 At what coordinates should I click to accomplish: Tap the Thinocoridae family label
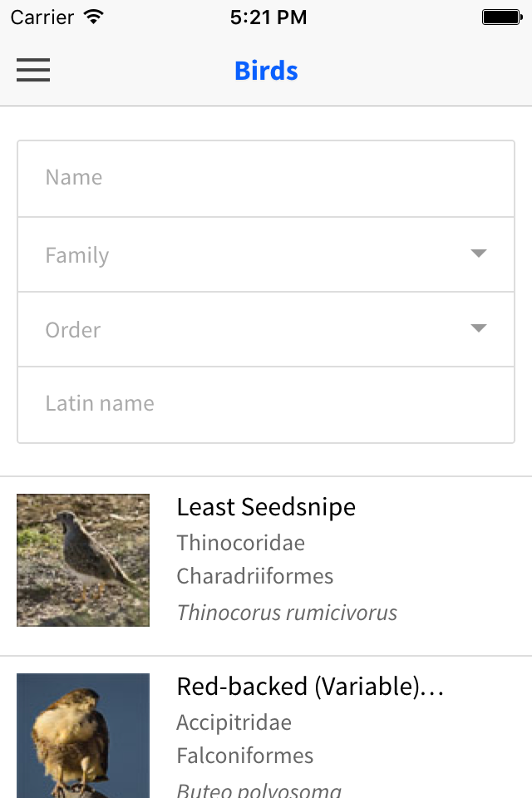pos(241,543)
